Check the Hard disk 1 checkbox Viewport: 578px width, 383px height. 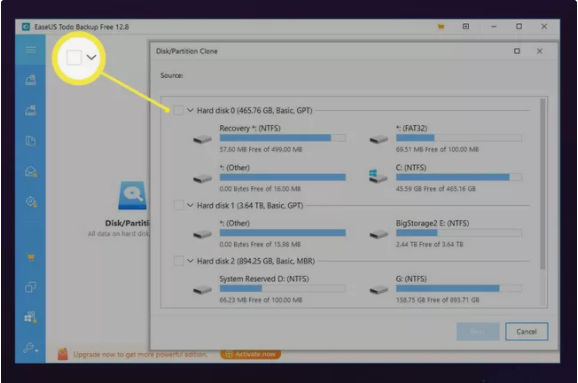pos(178,205)
